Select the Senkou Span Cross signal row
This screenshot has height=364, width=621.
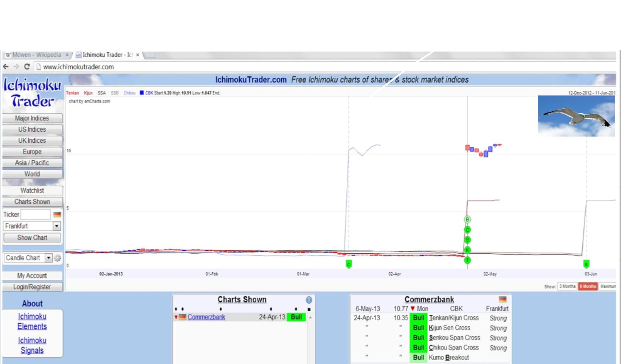click(x=430, y=338)
